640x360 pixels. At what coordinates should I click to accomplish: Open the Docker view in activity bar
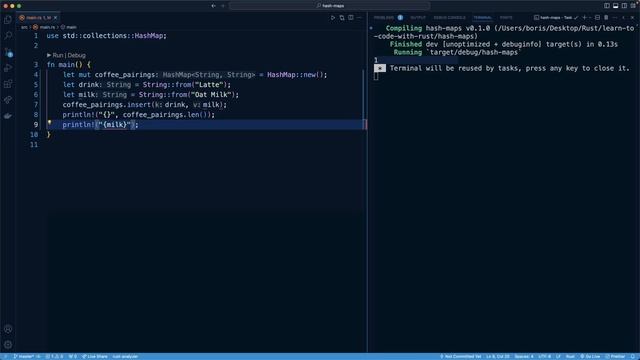click(8, 116)
